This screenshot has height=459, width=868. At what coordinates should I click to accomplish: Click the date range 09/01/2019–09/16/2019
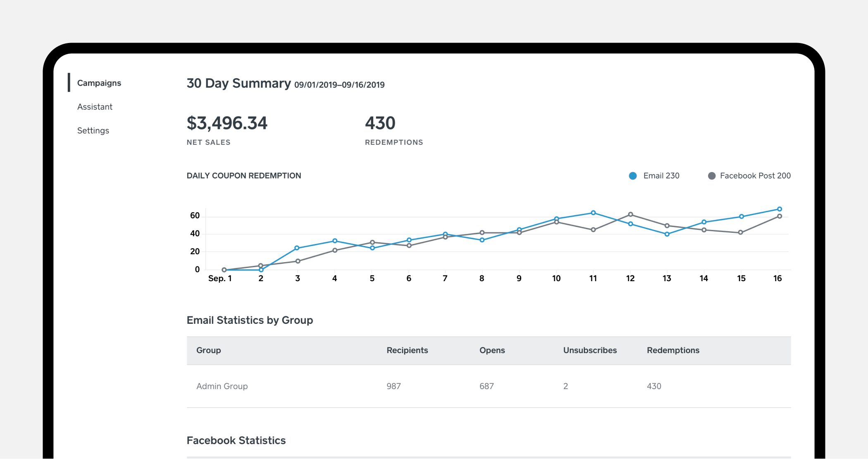pyautogui.click(x=339, y=85)
